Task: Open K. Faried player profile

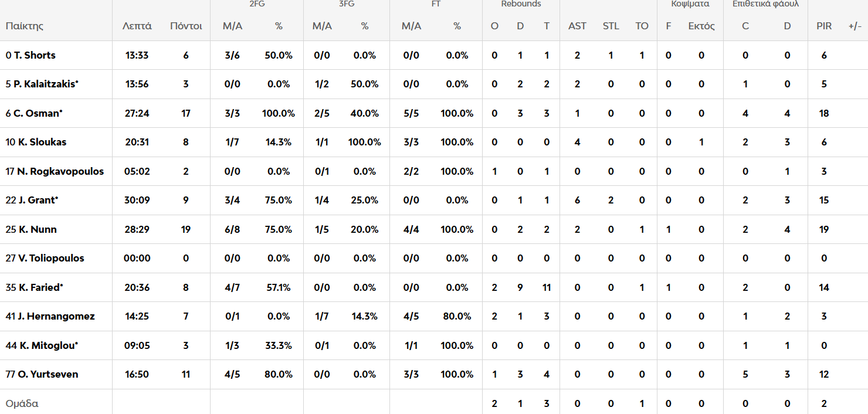Action: 39,287
